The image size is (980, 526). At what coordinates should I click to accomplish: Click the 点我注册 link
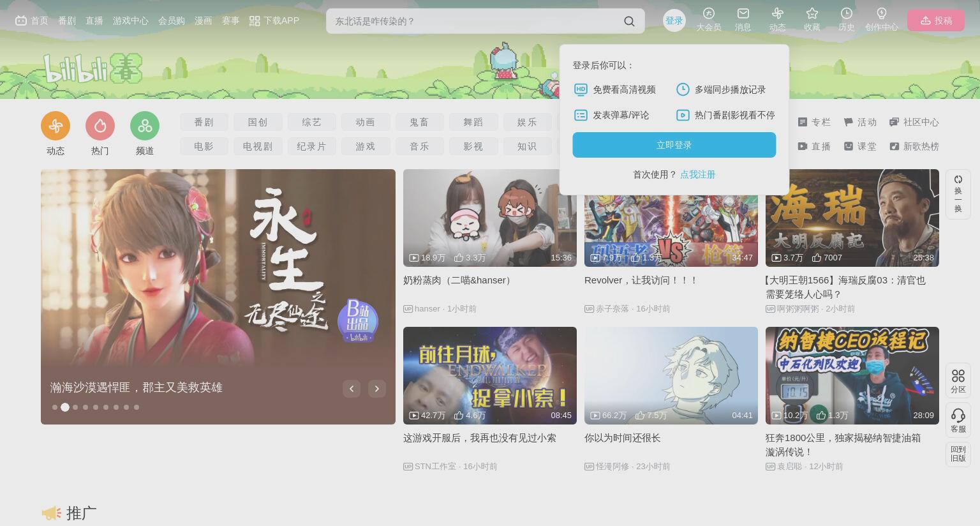(697, 174)
